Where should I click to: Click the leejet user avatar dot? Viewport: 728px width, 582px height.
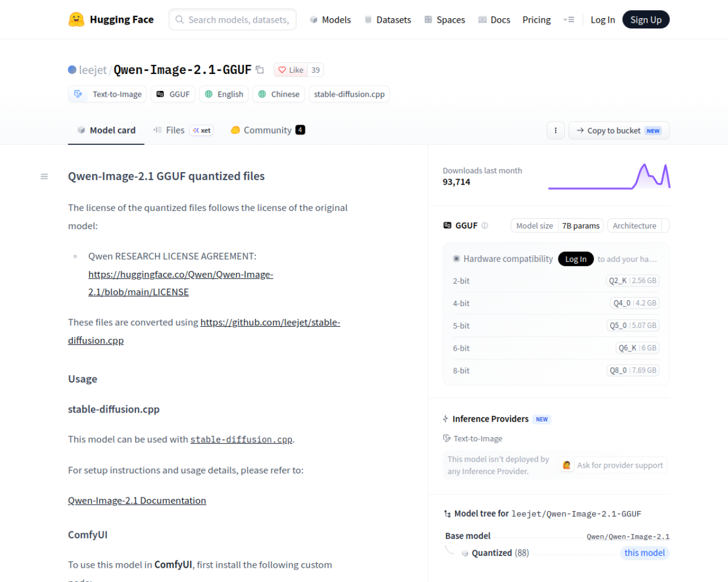[72, 70]
